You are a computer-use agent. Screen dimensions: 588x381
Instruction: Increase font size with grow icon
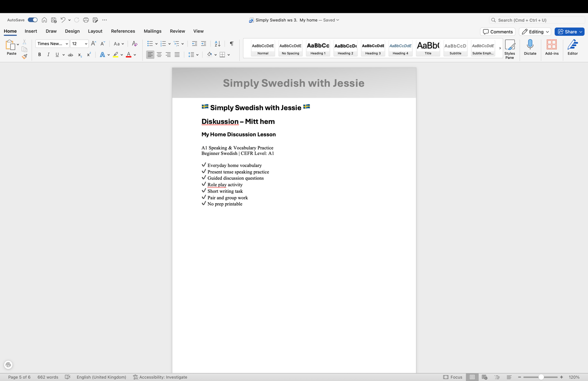(x=93, y=44)
